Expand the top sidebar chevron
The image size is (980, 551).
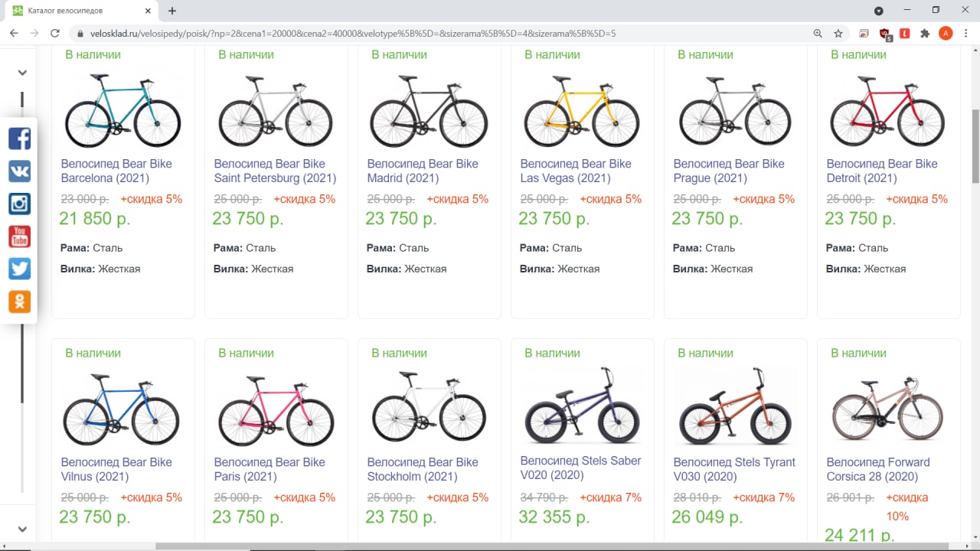coord(22,73)
